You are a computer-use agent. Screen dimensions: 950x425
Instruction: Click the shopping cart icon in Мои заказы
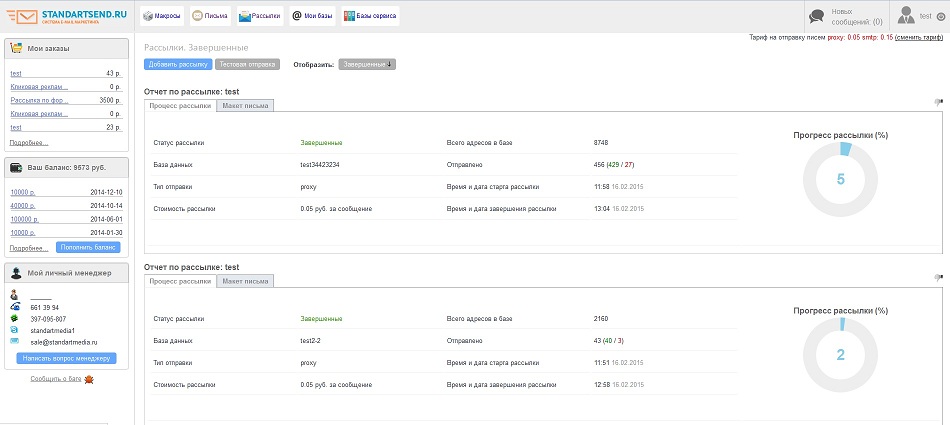(x=17, y=49)
